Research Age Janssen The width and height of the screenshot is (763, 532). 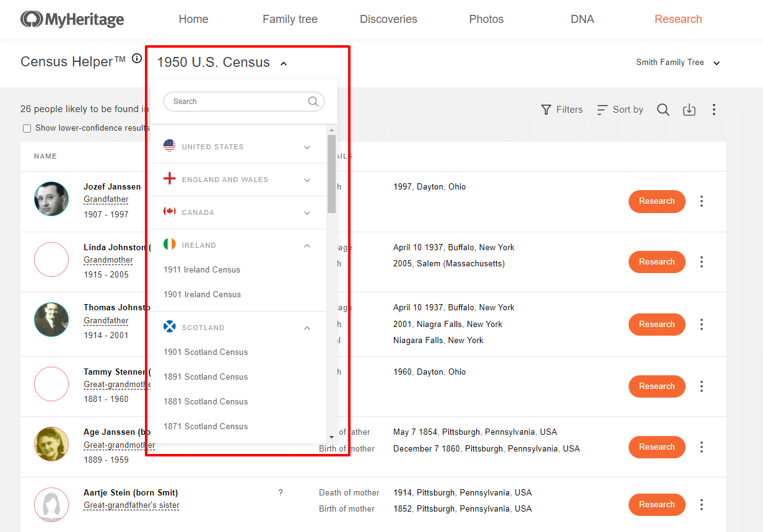pos(657,447)
